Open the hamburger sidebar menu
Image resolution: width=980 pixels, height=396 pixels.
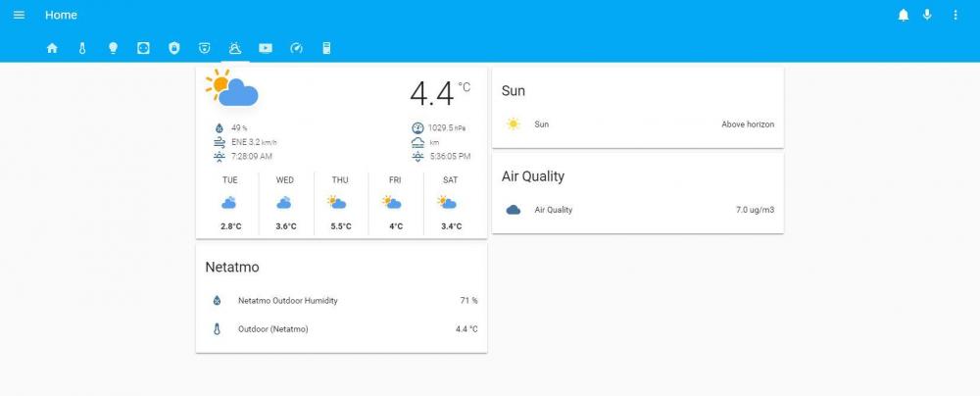pyautogui.click(x=19, y=15)
